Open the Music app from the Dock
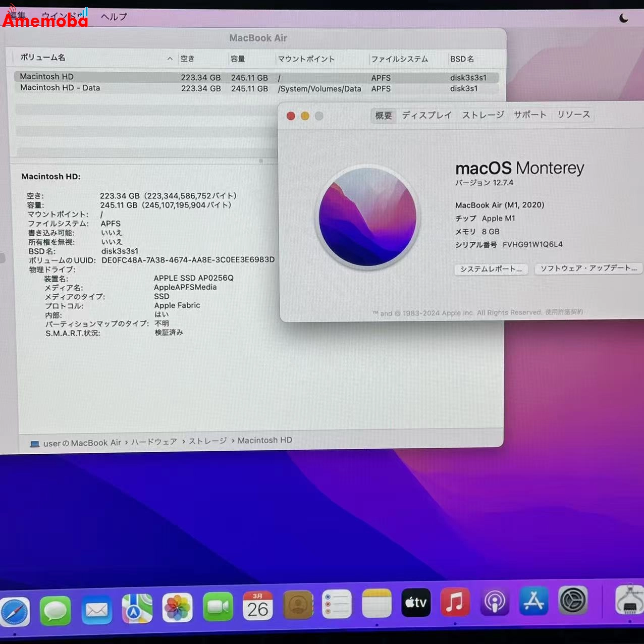The height and width of the screenshot is (644, 644). pos(455,602)
